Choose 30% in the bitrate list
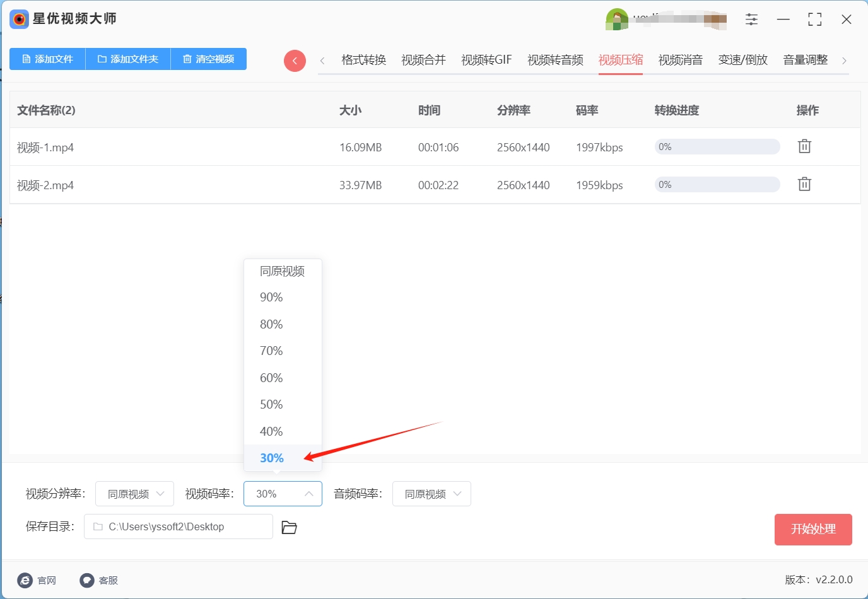The height and width of the screenshot is (599, 868). coord(283,458)
